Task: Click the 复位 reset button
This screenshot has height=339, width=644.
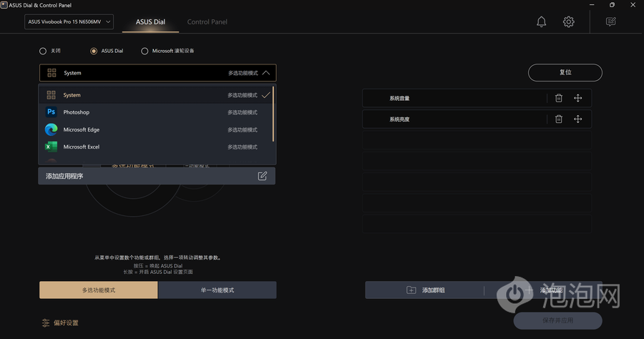Action: pos(565,73)
